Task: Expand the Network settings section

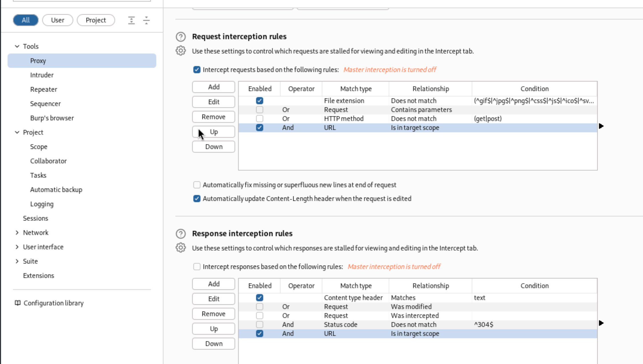Action: pos(17,232)
